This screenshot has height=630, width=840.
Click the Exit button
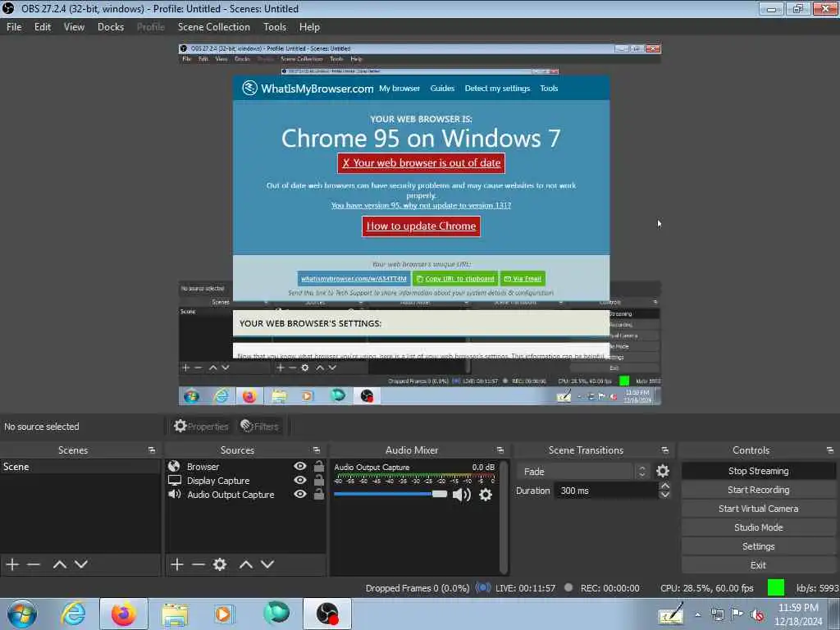[758, 564]
